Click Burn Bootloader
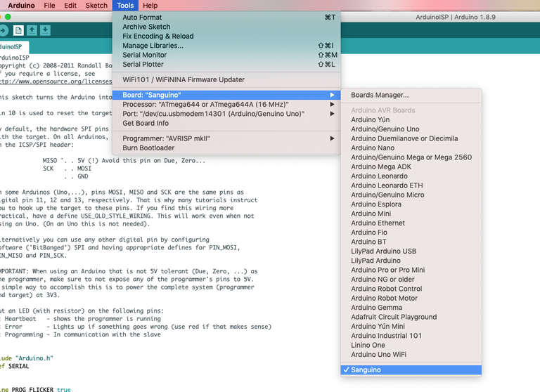This screenshot has height=392, width=540. tap(148, 148)
